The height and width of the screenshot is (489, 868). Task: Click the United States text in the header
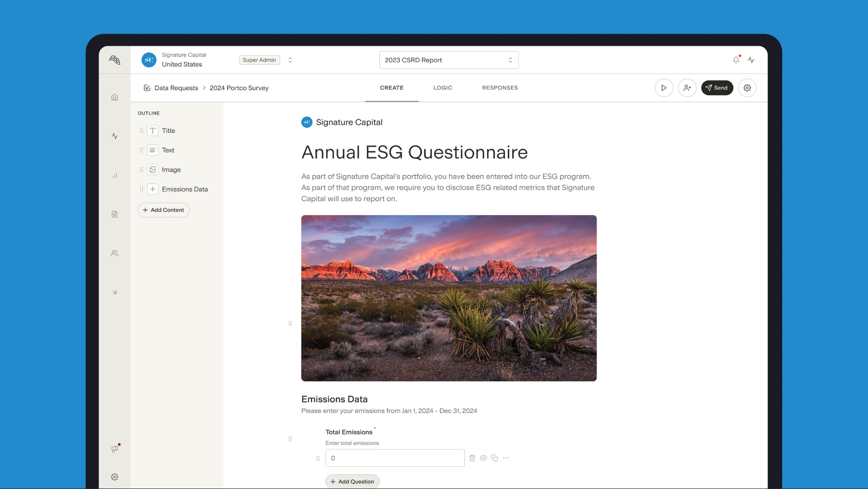(x=182, y=64)
